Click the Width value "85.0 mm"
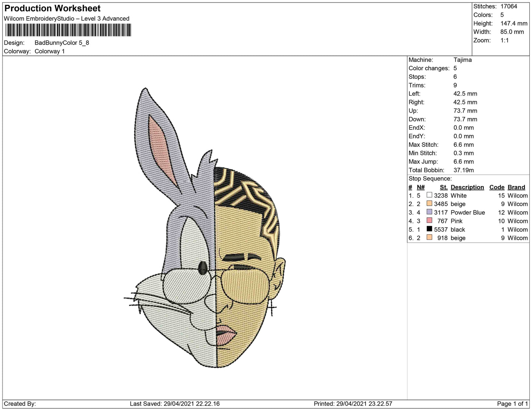The height and width of the screenshot is (409, 532). pyautogui.click(x=512, y=32)
